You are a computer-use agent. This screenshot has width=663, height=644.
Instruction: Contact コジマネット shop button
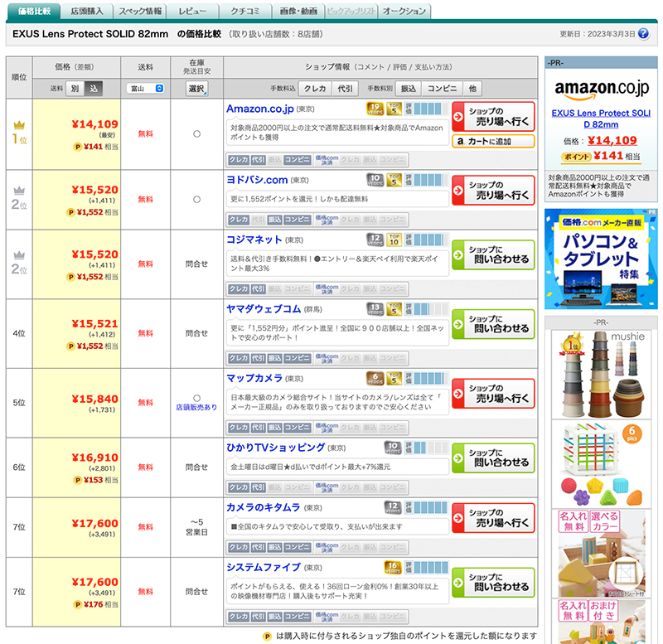pos(493,254)
